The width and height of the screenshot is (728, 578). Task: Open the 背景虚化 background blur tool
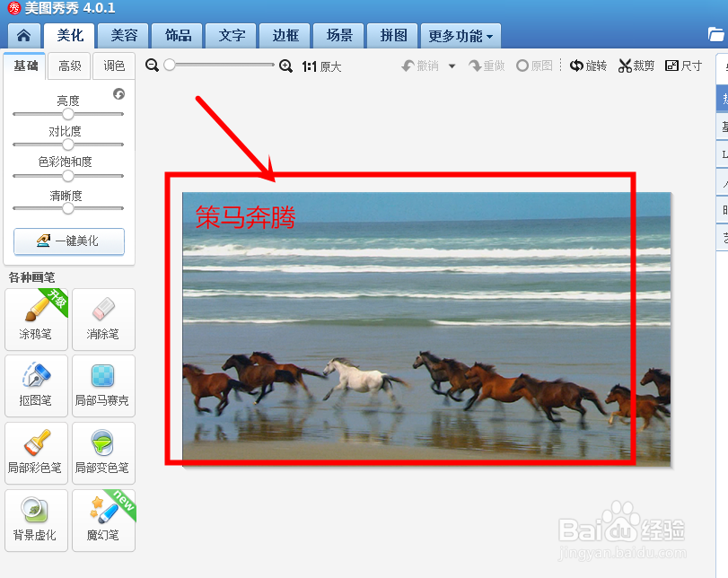click(36, 520)
